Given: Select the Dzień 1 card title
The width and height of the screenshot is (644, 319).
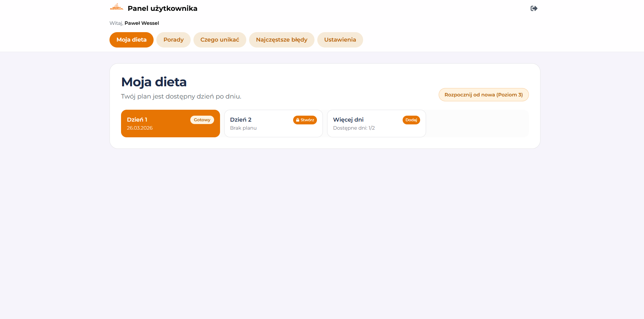Looking at the screenshot, I should click(137, 119).
